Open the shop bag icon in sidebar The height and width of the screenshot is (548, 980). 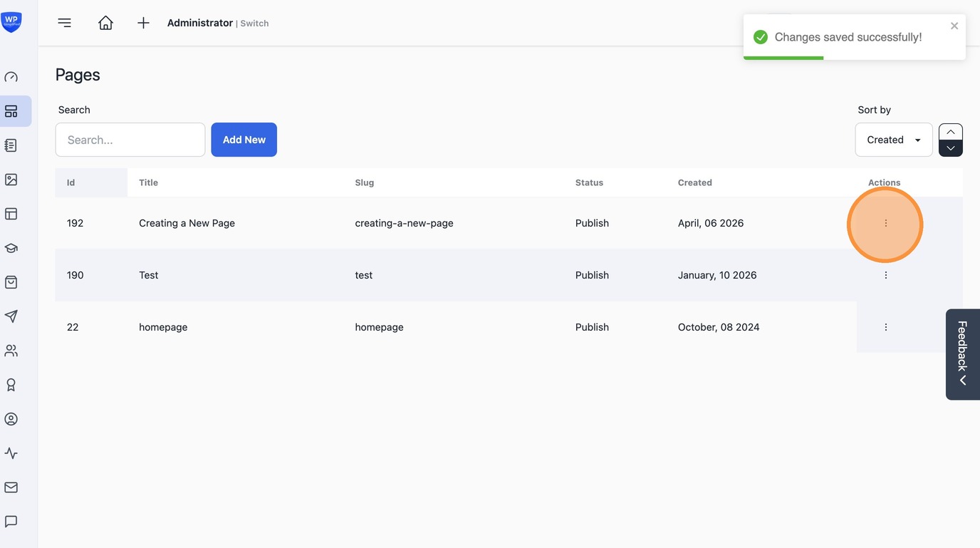coord(11,282)
